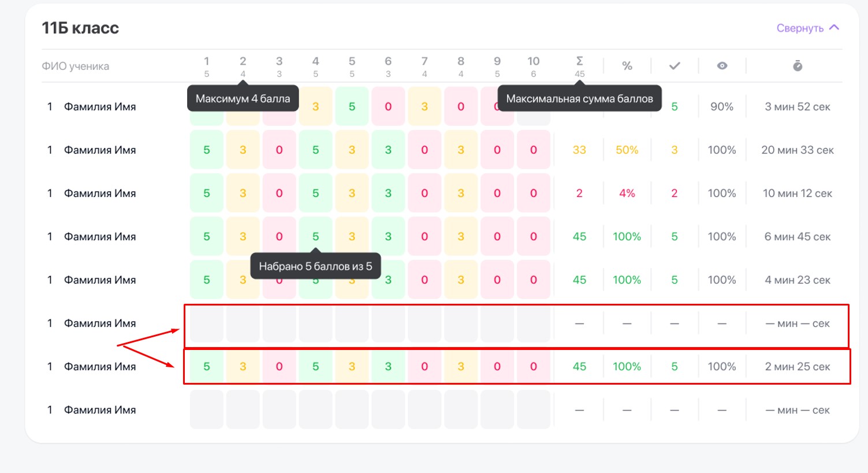Click the red 4% result cell
The height and width of the screenshot is (473, 868).
[x=627, y=193]
